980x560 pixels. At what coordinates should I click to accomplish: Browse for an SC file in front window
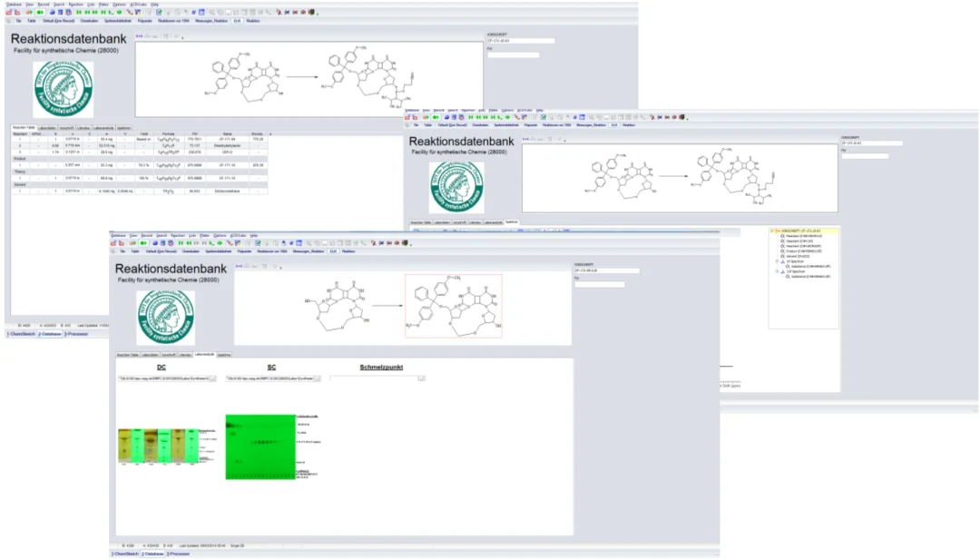[x=317, y=378]
